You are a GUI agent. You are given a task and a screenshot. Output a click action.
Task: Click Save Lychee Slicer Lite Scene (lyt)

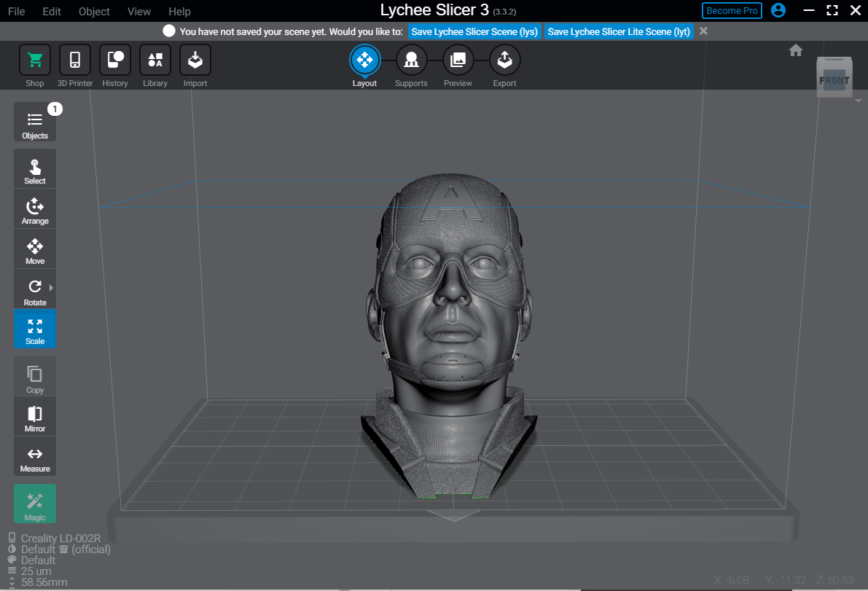(x=619, y=31)
